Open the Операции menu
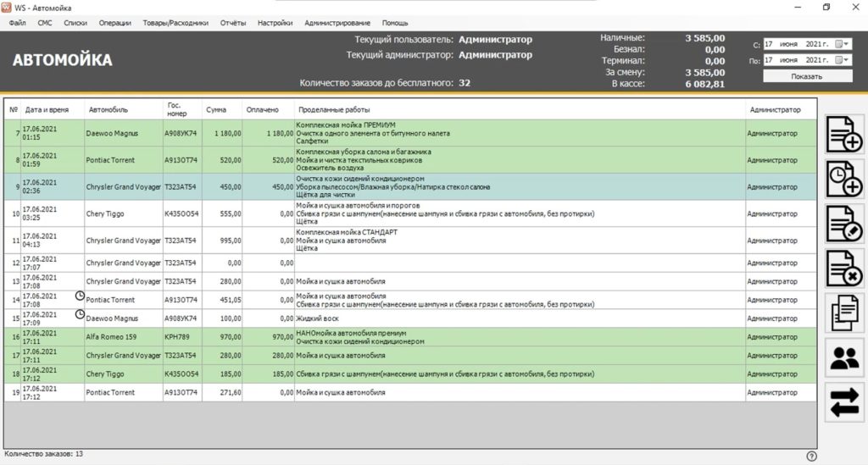868x465 pixels. pyautogui.click(x=115, y=23)
